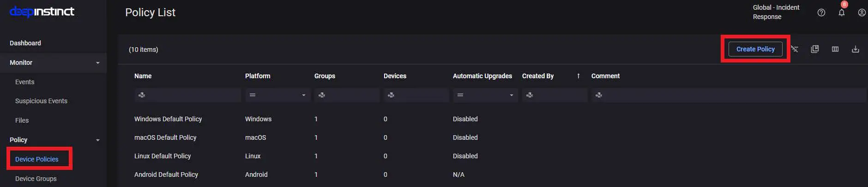The height and width of the screenshot is (187, 868).
Task: Clear all filters using the crossed-filter icon
Action: 795,49
